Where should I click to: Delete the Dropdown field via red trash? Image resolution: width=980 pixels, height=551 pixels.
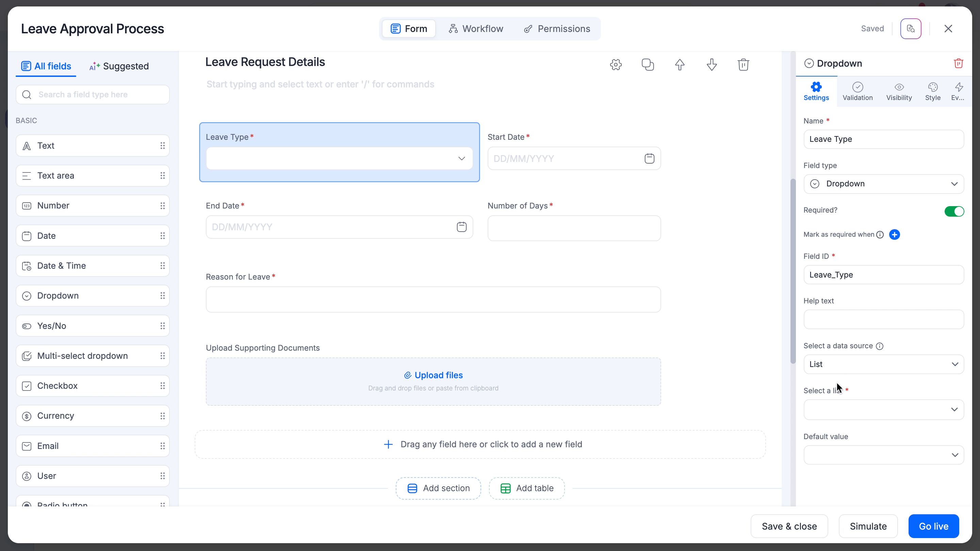click(958, 64)
